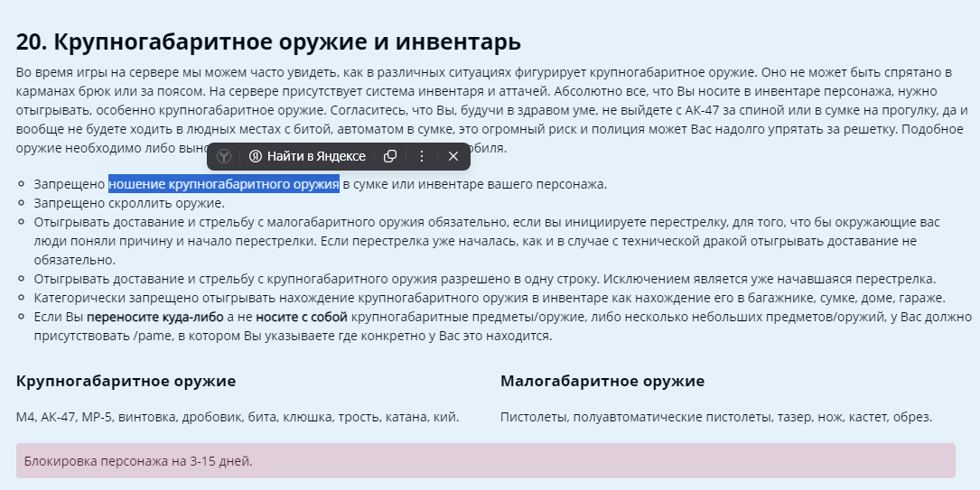Click the 'Малогабаритное оружие' subheading
Viewport: 980px width, 490px height.
click(602, 381)
